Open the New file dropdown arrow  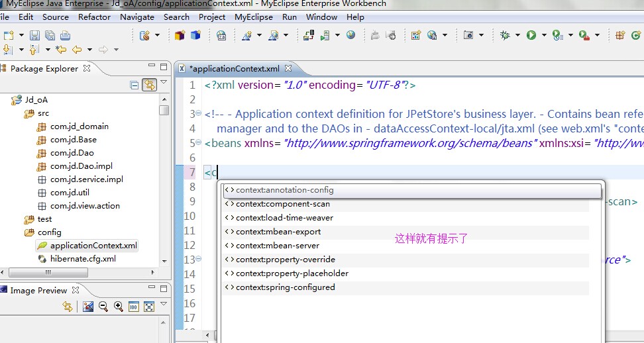pyautogui.click(x=21, y=35)
